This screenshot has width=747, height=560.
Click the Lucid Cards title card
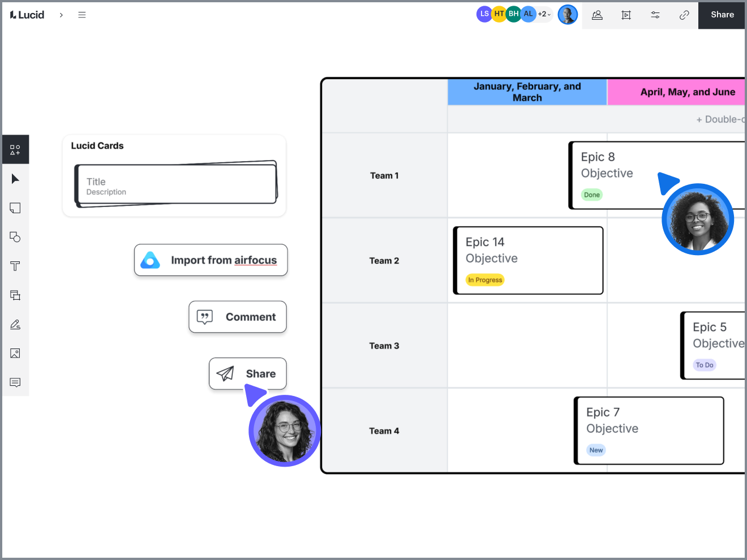tap(176, 184)
